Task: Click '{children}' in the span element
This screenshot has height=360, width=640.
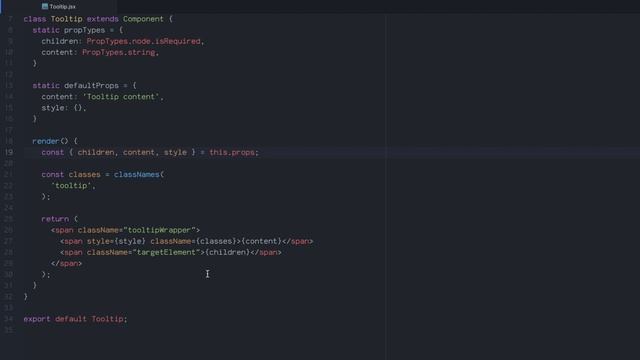Action: coord(227,252)
